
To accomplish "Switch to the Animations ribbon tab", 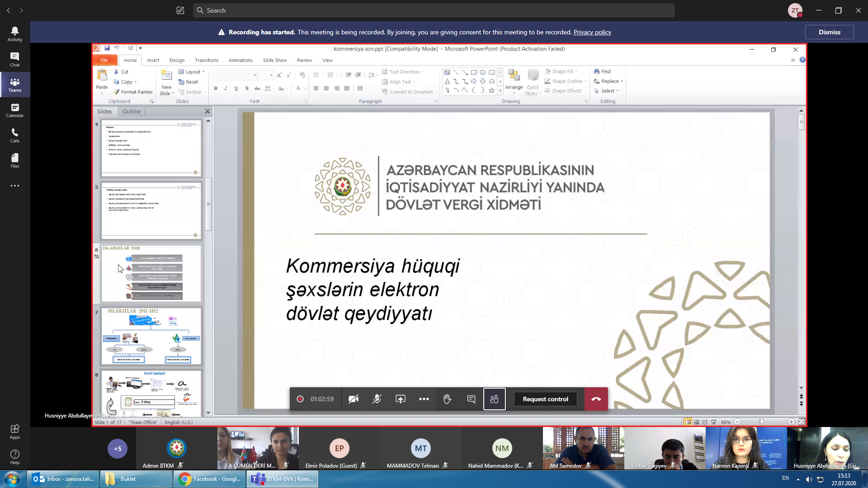I will pos(241,60).
